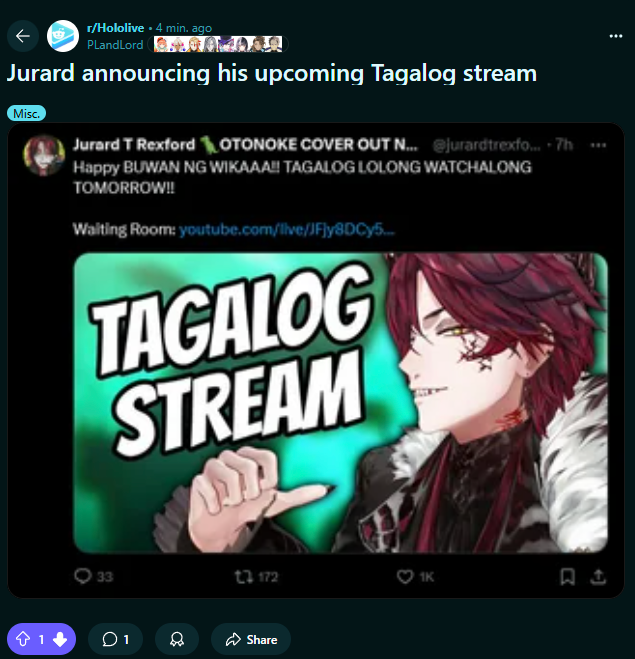Go back using the left arrow button
The width and height of the screenshot is (635, 659).
pos(23,36)
